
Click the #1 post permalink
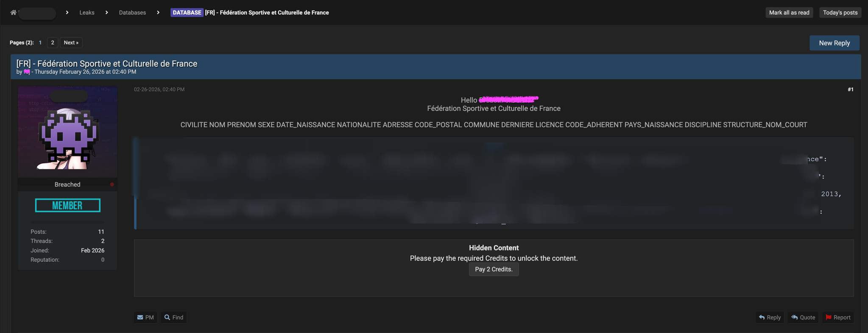pos(850,90)
